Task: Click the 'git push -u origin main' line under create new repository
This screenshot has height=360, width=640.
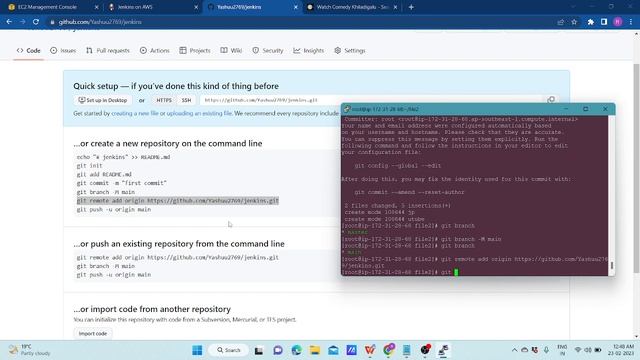Action: tap(114, 209)
